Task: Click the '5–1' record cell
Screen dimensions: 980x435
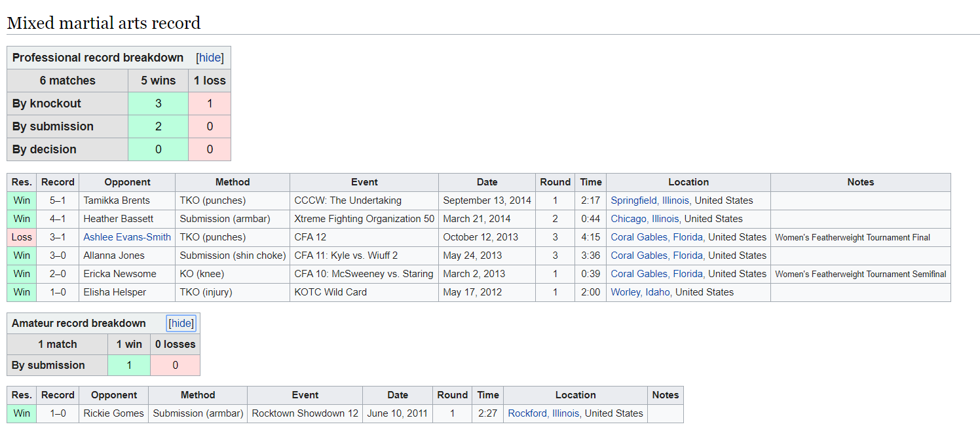Action: pyautogui.click(x=58, y=200)
